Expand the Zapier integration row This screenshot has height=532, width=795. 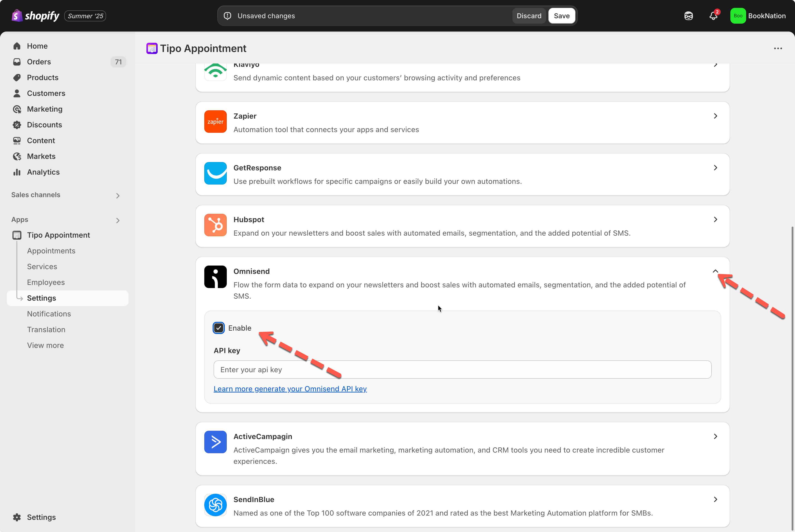pyautogui.click(x=715, y=116)
